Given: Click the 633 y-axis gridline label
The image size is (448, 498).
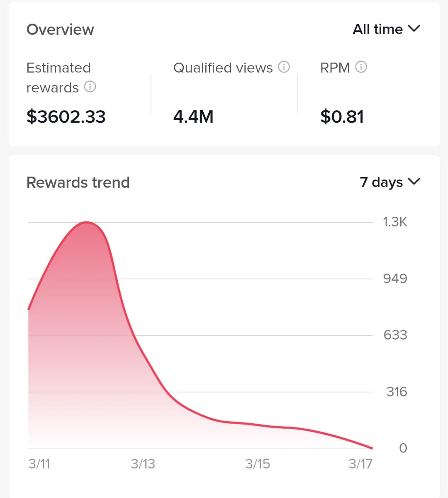Looking at the screenshot, I should pos(395,335).
